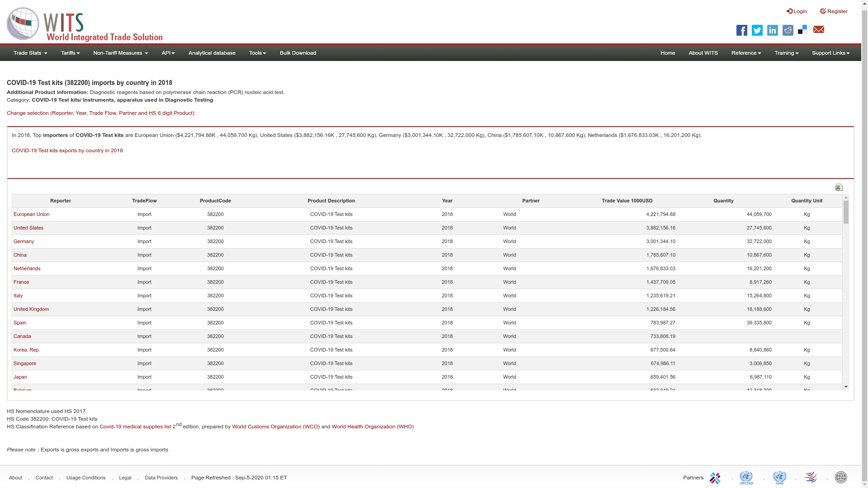Open France reporter link
Image resolution: width=868 pixels, height=488 pixels.
(21, 282)
